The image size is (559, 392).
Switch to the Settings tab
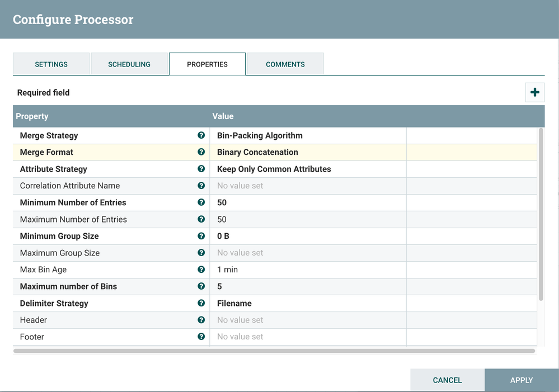(x=51, y=64)
